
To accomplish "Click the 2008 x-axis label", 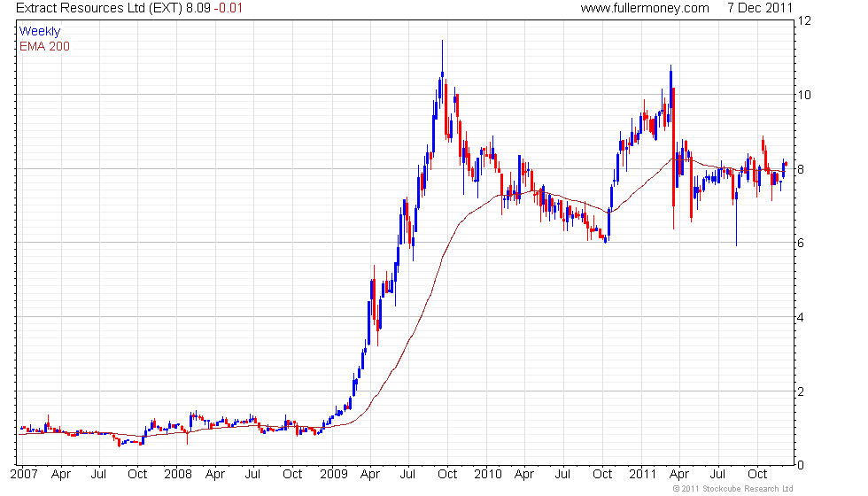I will (178, 475).
